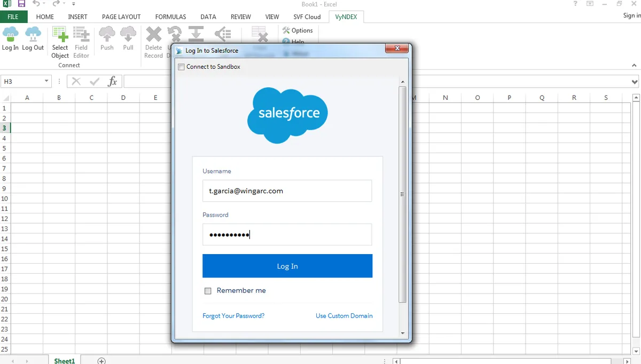Image resolution: width=641 pixels, height=364 pixels.
Task: Click the down-arrow-to-line ribbon icon
Action: pyautogui.click(x=196, y=34)
